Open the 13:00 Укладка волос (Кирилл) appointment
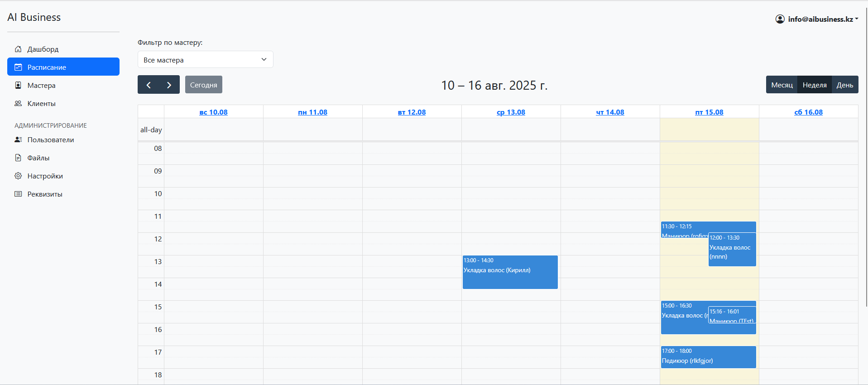Screen dimensions: 868x385 [510, 272]
